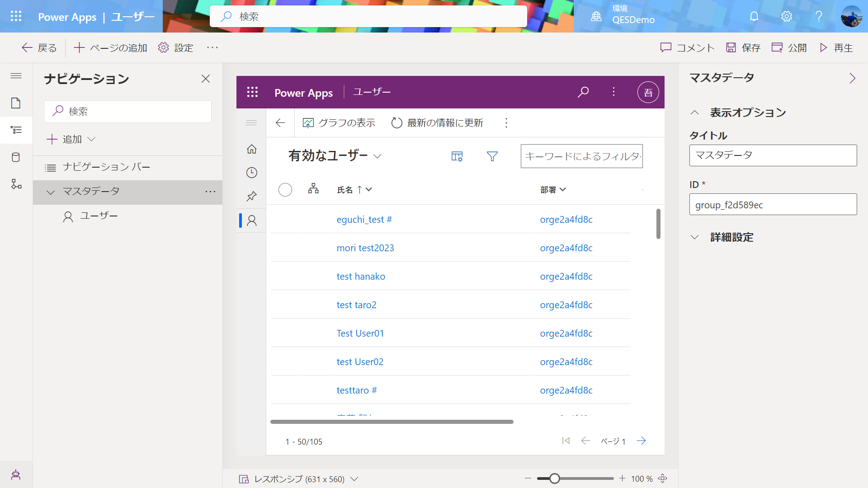Click the preview user initials circle
The width and height of the screenshot is (868, 488).
click(648, 92)
